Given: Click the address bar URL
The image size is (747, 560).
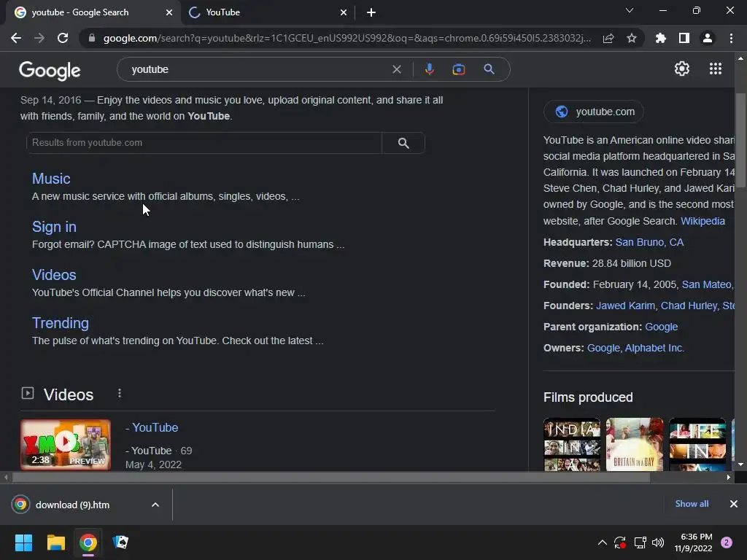Looking at the screenshot, I should click(x=347, y=38).
